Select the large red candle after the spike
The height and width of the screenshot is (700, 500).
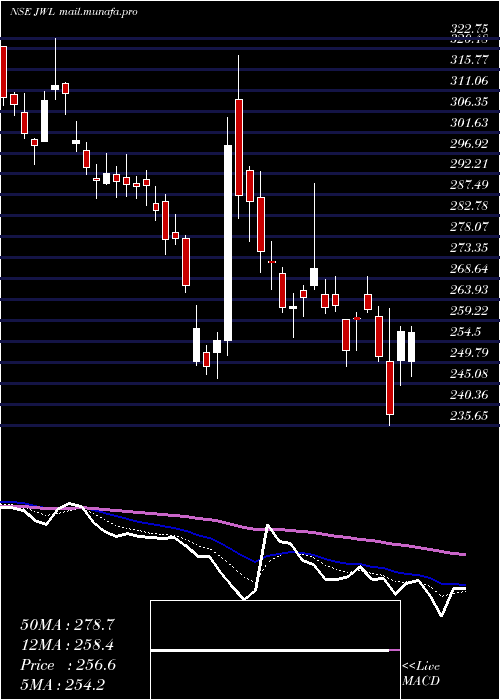[x=239, y=147]
